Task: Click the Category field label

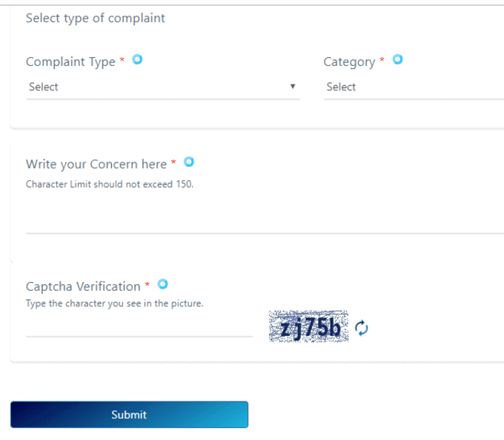Action: tap(349, 62)
